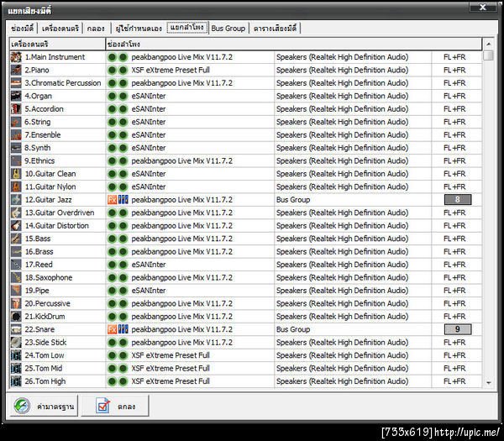Image resolution: width=504 pixels, height=441 pixels.
Task: Click the Accordion instrument icon
Action: [x=16, y=109]
